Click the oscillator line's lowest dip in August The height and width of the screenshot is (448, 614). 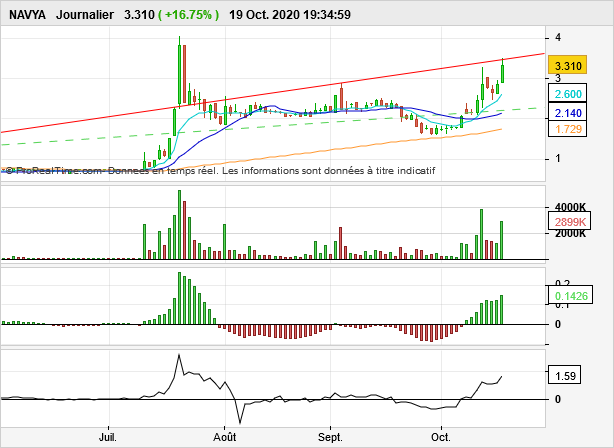(x=240, y=423)
